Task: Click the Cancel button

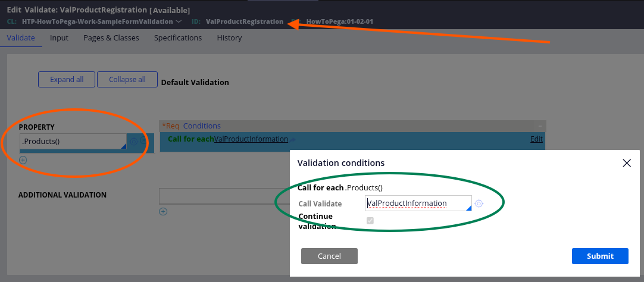Action: pos(329,256)
